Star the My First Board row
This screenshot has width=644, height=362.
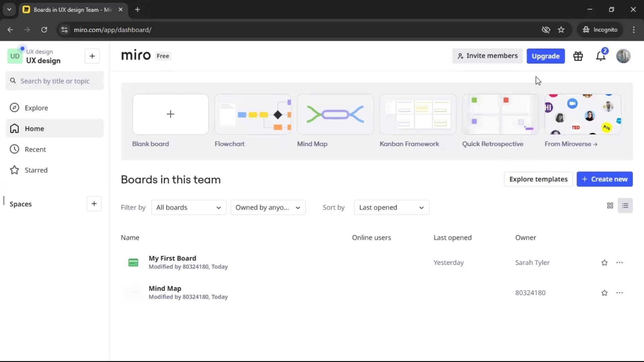(604, 263)
